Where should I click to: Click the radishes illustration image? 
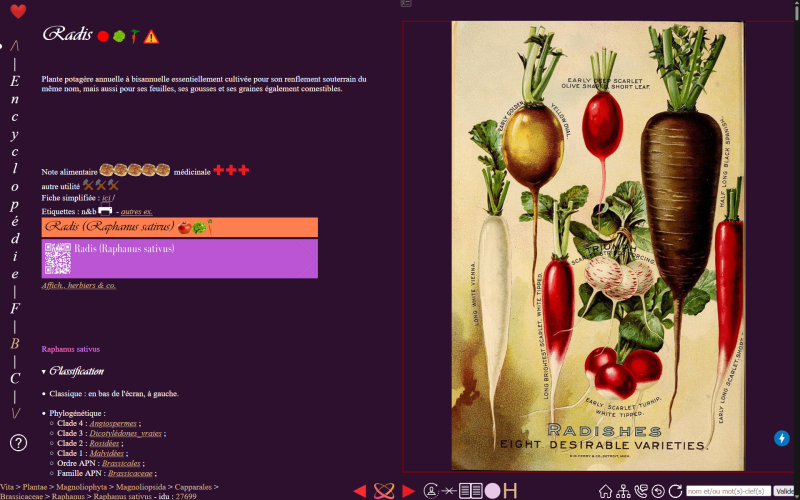tap(597, 246)
